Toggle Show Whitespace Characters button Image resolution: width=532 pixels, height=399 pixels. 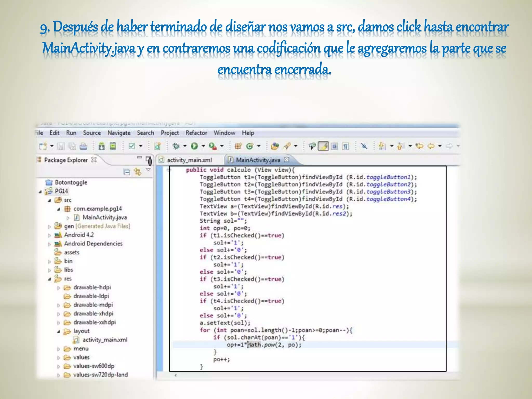(x=345, y=147)
